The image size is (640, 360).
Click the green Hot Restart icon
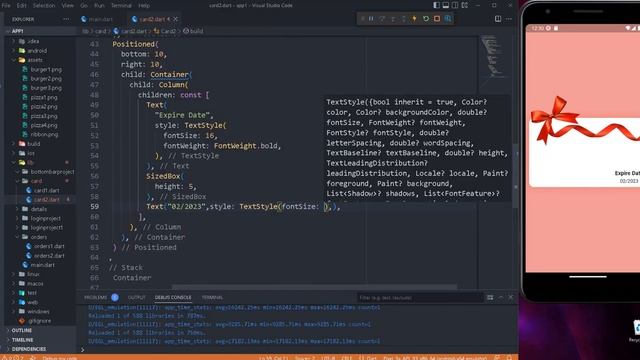[x=426, y=19]
